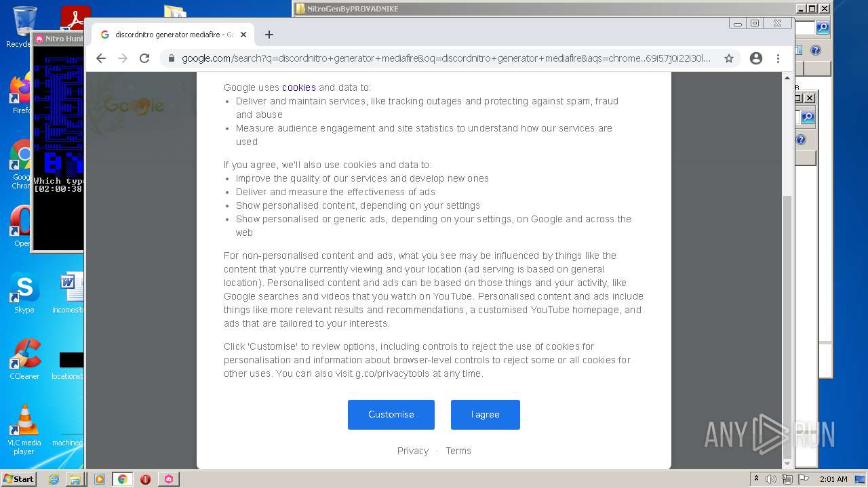Click the Show desktop button
This screenshot has height=488, width=868.
pyautogui.click(x=861, y=479)
